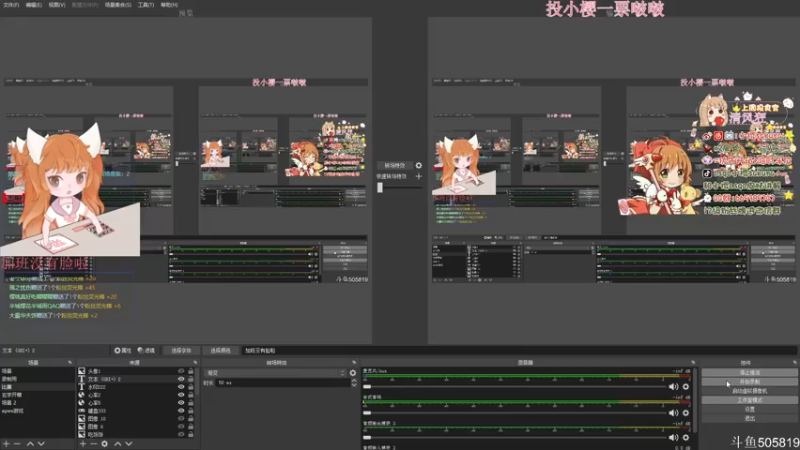The image size is (800, 450).
Task: Open the 帮助(H) help menu
Action: [169, 5]
